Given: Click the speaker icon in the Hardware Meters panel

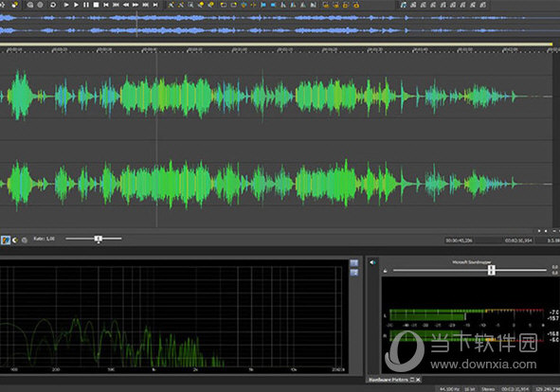Looking at the screenshot, I should tap(372, 262).
